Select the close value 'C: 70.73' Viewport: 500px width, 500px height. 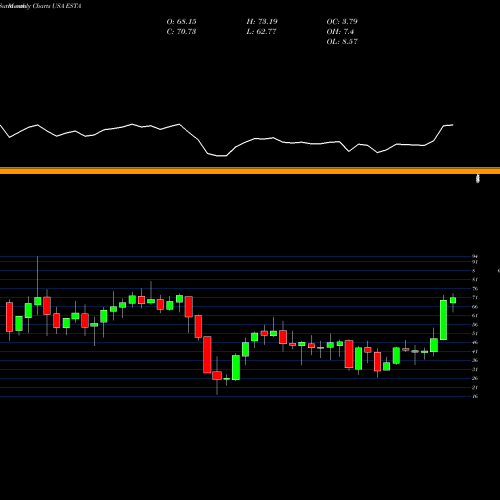click(181, 32)
